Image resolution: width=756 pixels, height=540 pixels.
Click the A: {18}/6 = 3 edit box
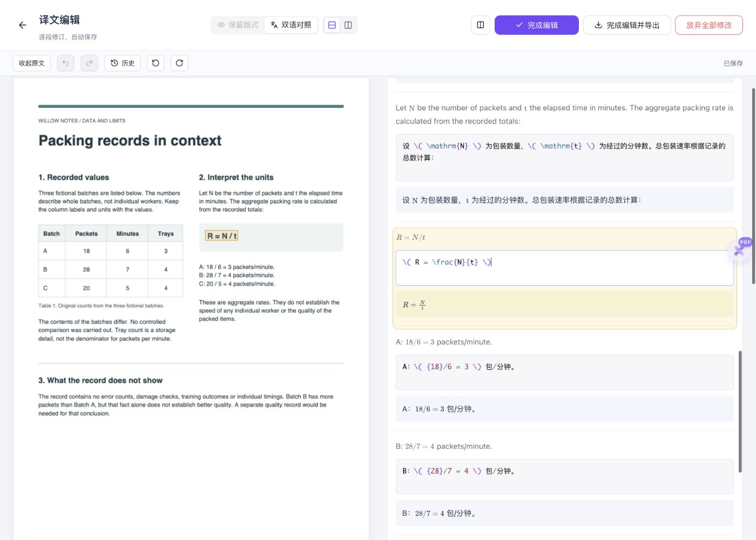564,372
